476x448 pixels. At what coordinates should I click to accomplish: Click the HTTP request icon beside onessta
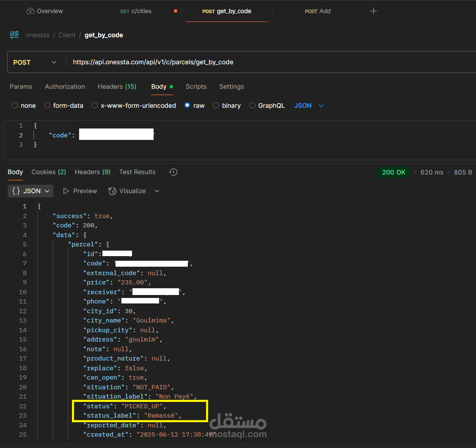pos(14,35)
